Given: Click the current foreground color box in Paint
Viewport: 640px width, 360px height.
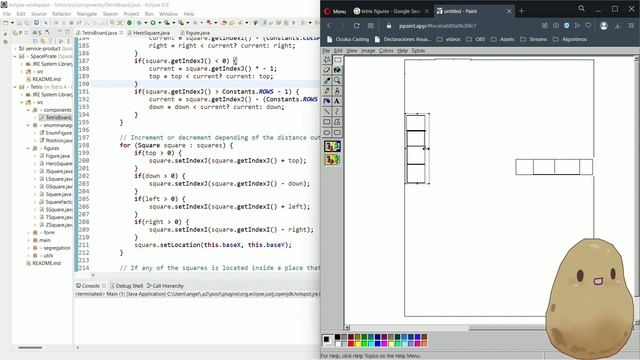Looking at the screenshot, I should pyautogui.click(x=326, y=339).
